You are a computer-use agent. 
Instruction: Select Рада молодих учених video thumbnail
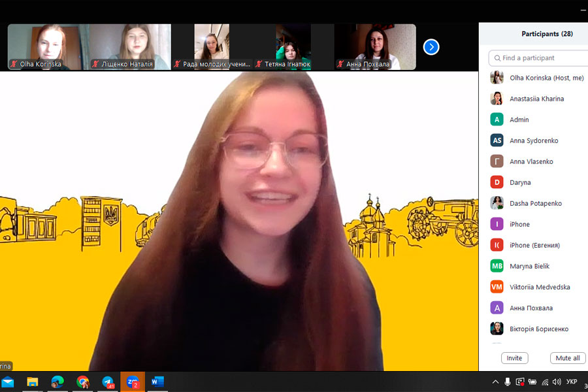point(212,47)
